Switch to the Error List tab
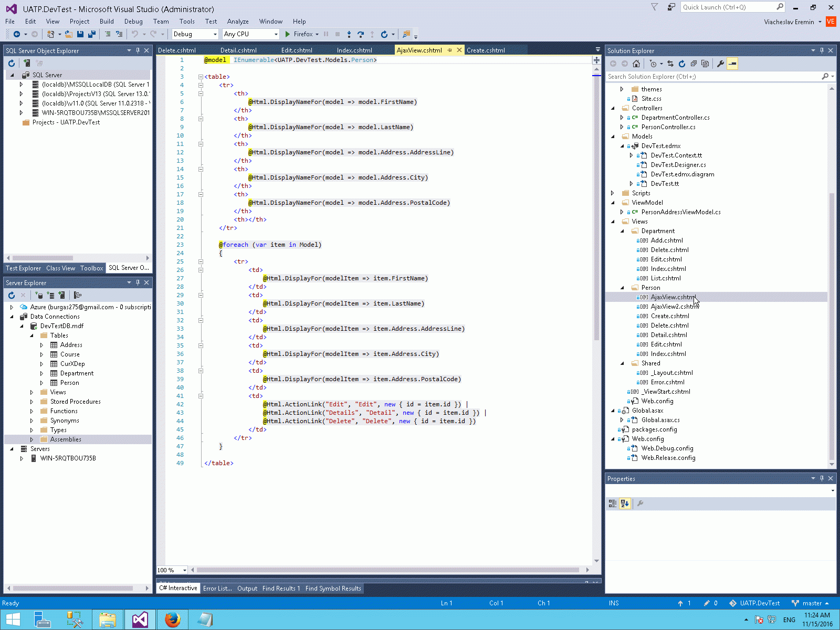The height and width of the screenshot is (630, 840). coord(217,589)
